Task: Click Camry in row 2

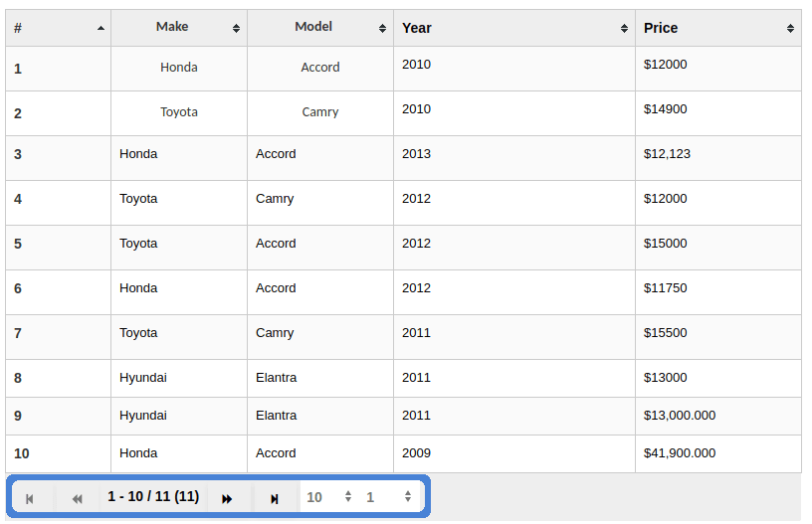Action: tap(320, 111)
